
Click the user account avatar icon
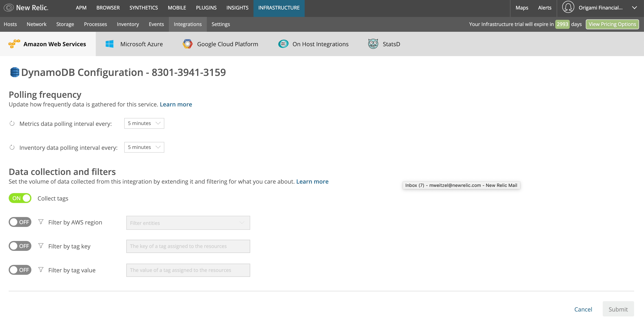568,7
